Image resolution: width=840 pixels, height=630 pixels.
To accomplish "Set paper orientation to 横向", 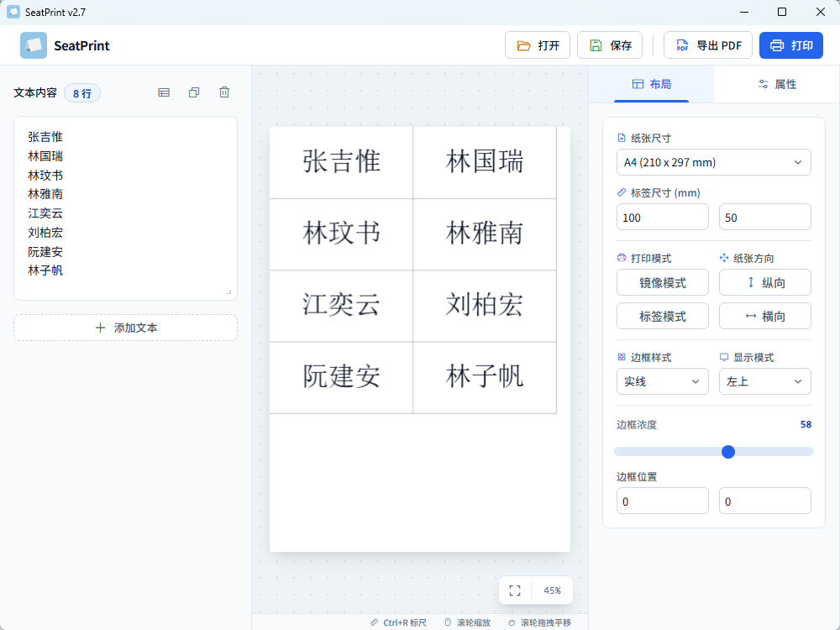I will point(764,316).
